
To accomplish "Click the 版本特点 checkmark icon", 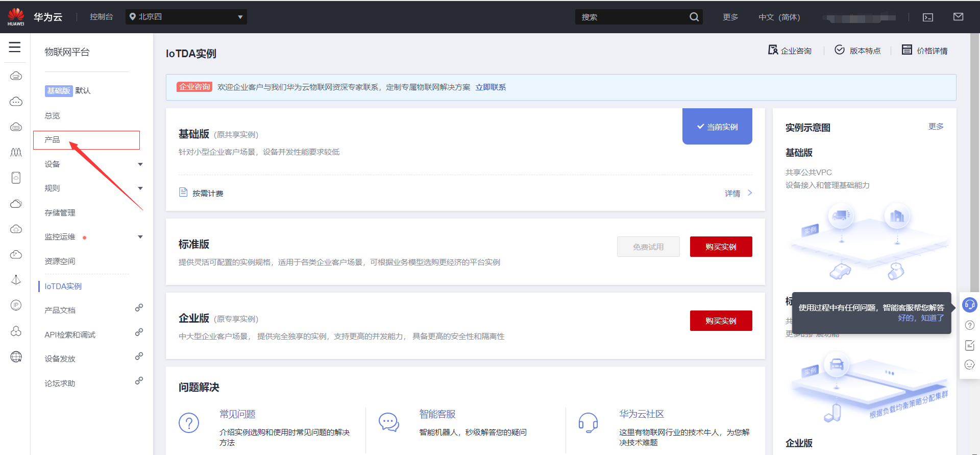I will 840,50.
